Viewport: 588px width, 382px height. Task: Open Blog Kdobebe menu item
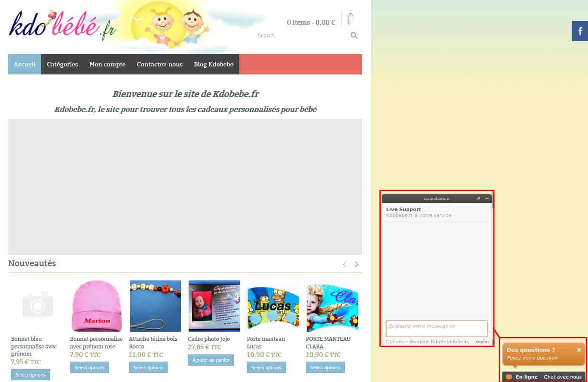[x=214, y=64]
